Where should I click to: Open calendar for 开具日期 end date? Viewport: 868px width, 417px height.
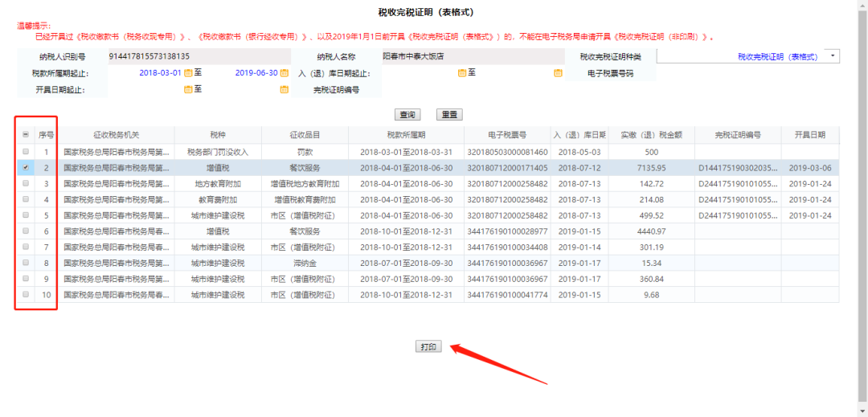[284, 89]
